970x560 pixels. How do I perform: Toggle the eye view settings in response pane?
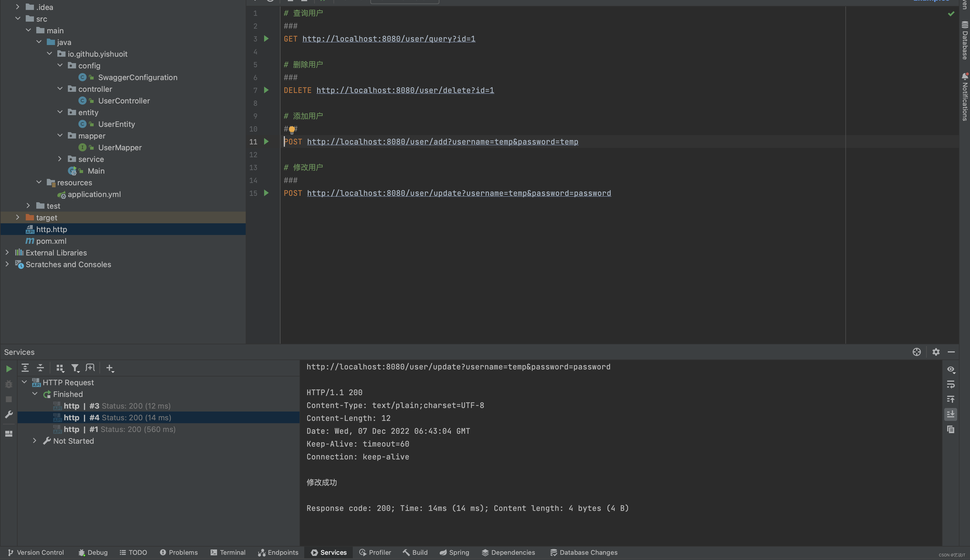951,369
